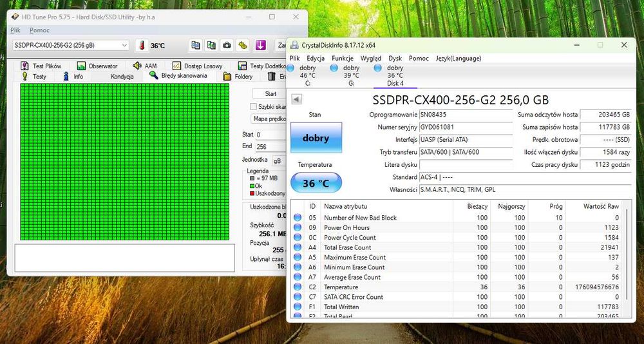Image resolution: width=644 pixels, height=344 pixels.
Task: Open the Edycja menu in CrystalDiskInfo
Action: click(x=316, y=59)
